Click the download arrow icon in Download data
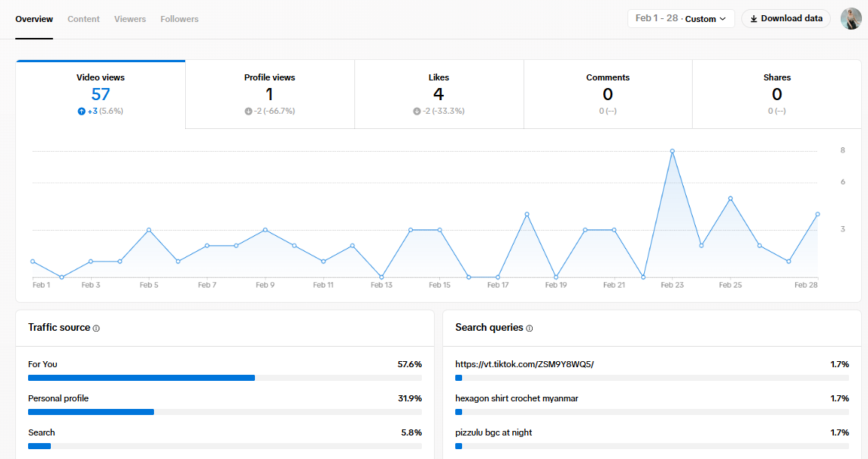This screenshot has width=868, height=459. 753,19
